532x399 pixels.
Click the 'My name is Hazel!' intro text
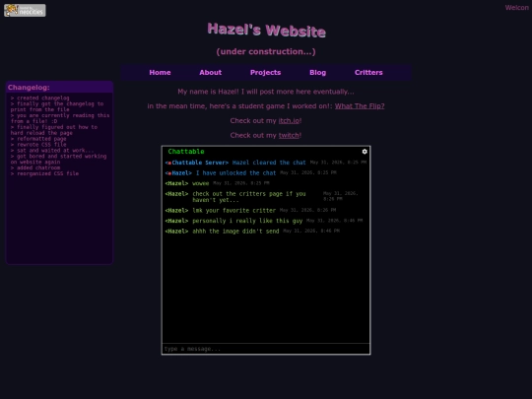pos(266,92)
